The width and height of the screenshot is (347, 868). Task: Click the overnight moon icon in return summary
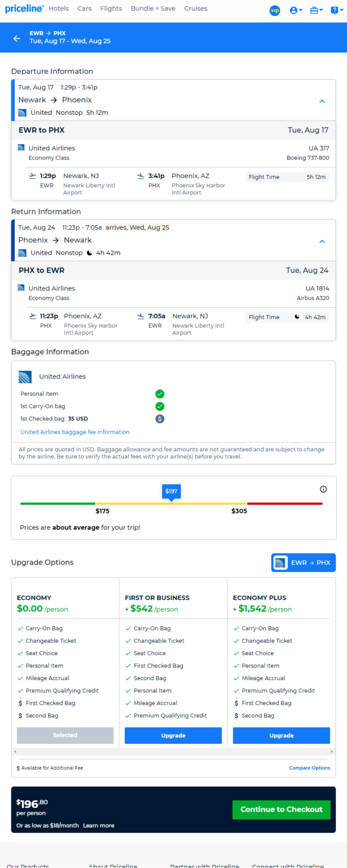point(89,253)
